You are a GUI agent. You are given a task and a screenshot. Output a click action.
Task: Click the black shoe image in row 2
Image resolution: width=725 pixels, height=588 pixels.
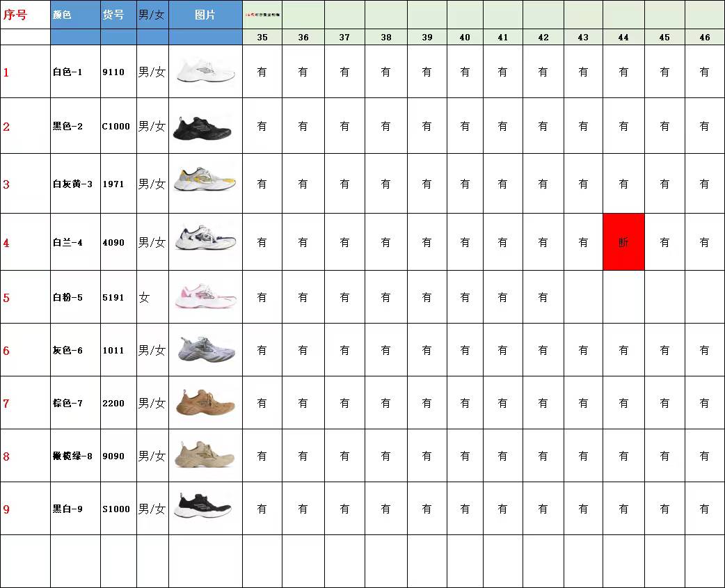point(202,128)
